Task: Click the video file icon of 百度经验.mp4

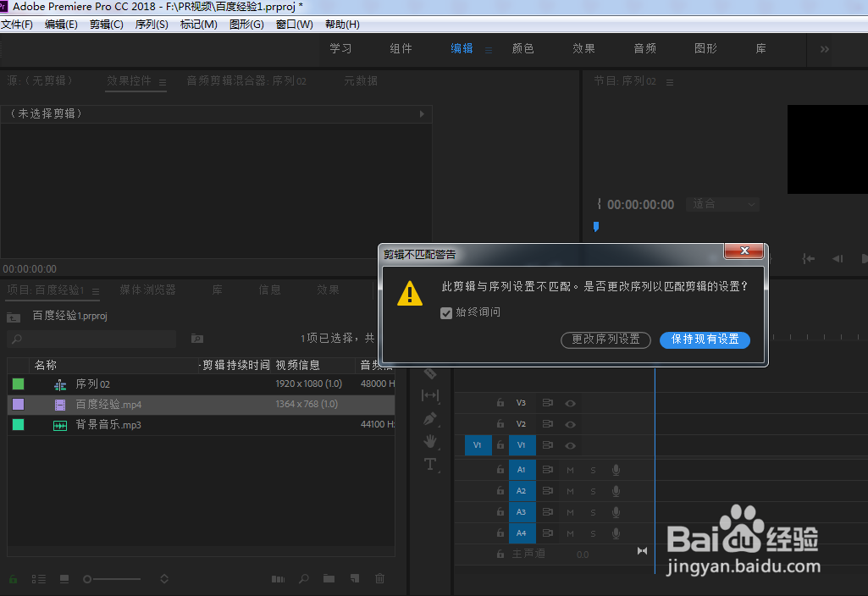Action: [x=60, y=405]
